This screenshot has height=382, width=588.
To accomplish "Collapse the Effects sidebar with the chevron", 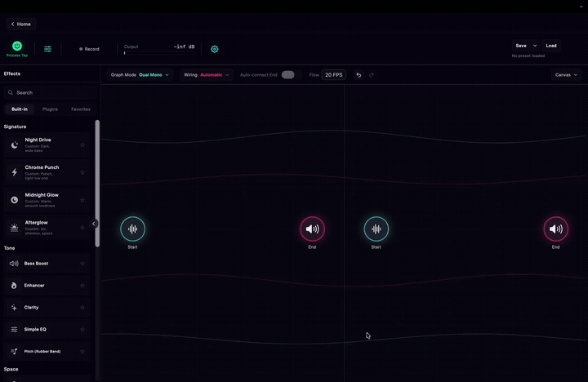I will coord(94,224).
